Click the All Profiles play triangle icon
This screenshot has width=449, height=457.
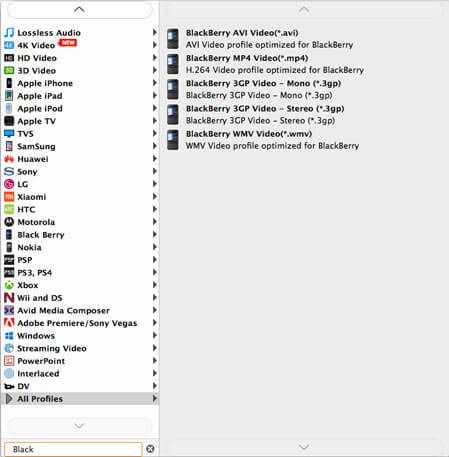[x=9, y=399]
